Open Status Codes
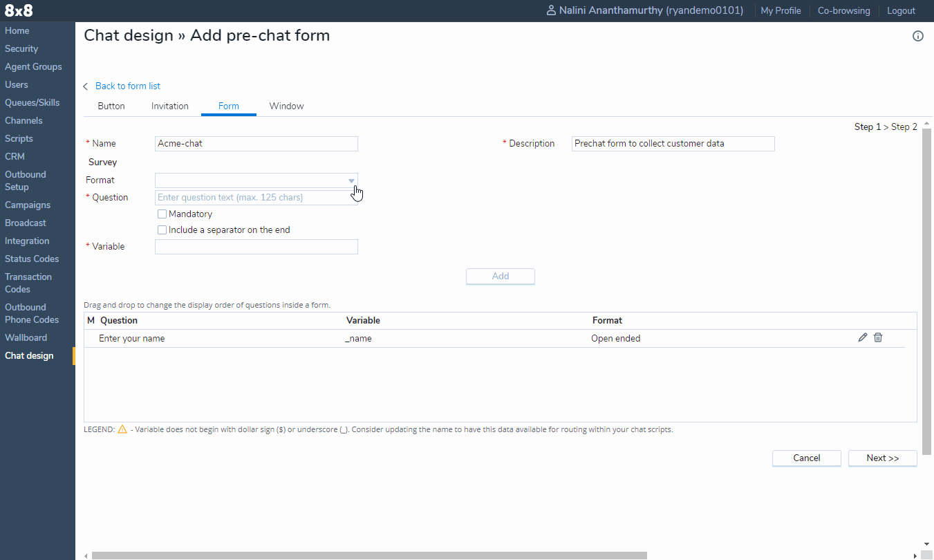 pyautogui.click(x=32, y=259)
